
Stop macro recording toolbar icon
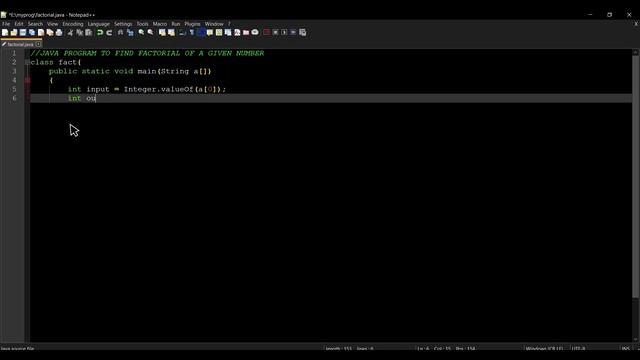[x=275, y=32]
